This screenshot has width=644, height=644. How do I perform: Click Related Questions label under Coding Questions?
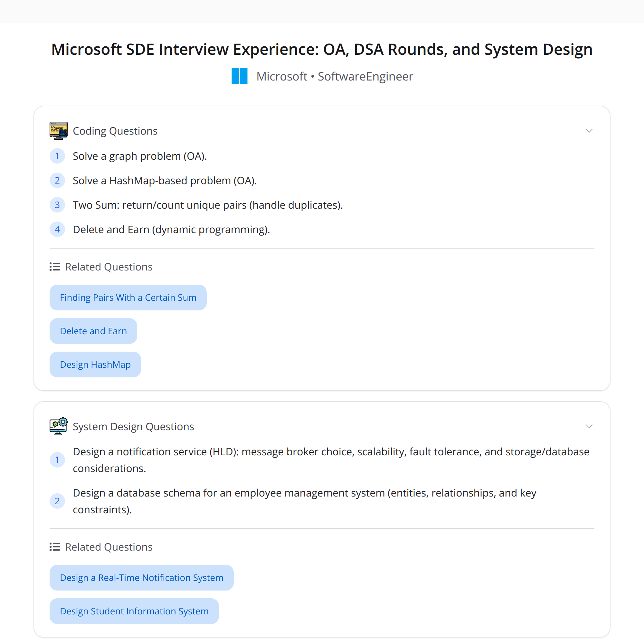click(x=109, y=267)
